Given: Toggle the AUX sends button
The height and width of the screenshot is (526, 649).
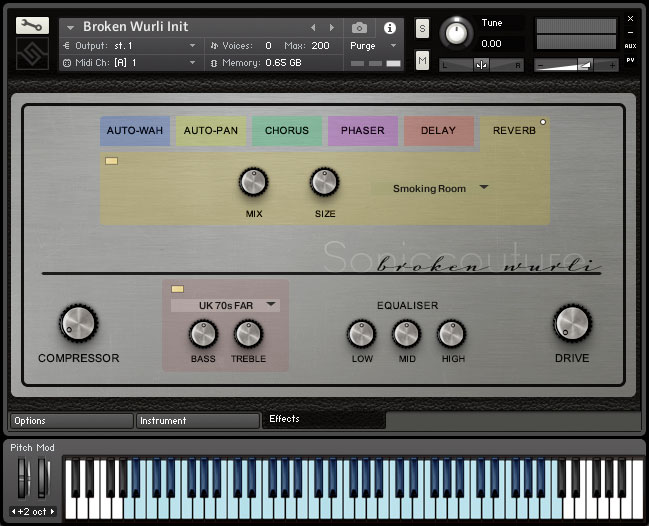Looking at the screenshot, I should 630,46.
